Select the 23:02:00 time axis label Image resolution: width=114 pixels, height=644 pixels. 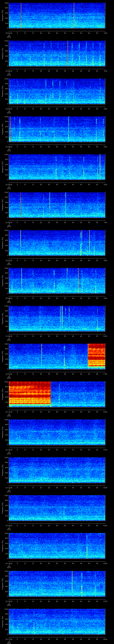(x=9, y=71)
